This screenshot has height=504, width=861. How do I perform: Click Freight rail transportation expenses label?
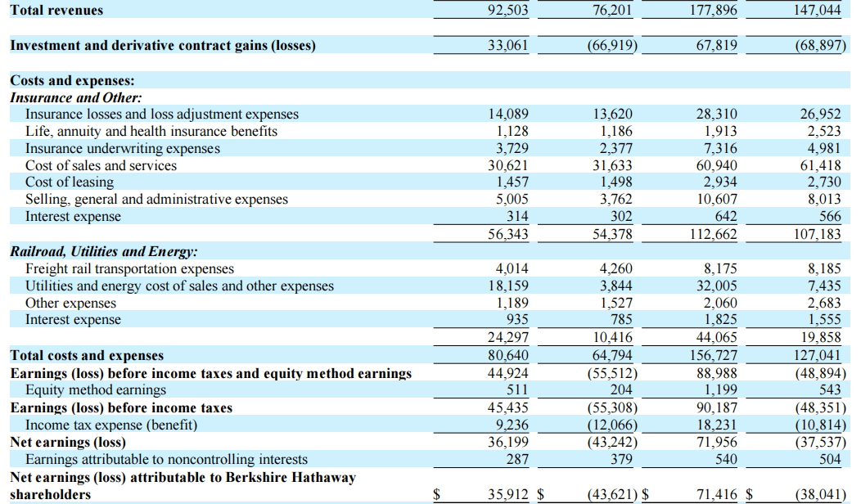pyautogui.click(x=129, y=268)
